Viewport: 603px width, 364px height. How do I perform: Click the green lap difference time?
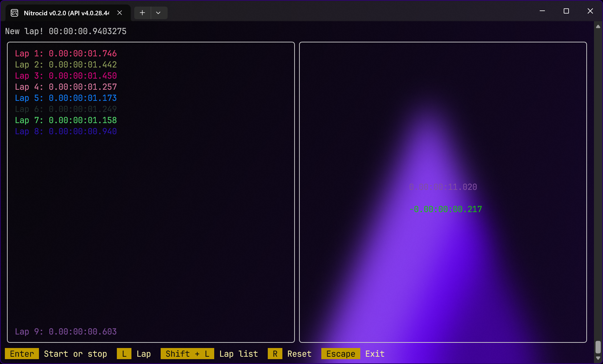point(445,209)
